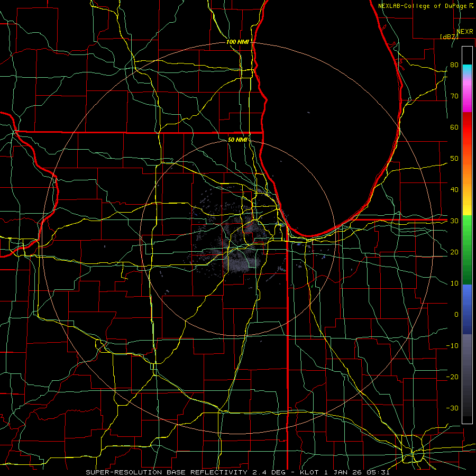Click the [dBZ] unit label
Viewport: 476px width, 476px height.
tap(449, 36)
